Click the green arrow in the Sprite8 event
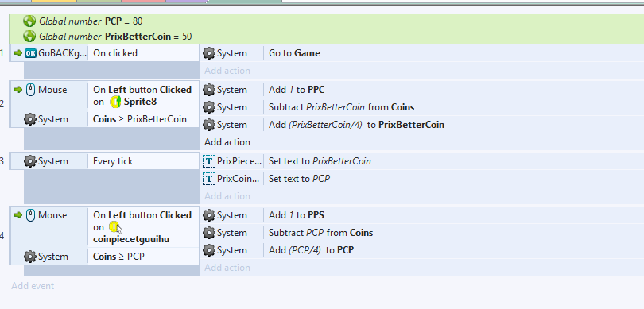644x309 pixels. [17, 90]
